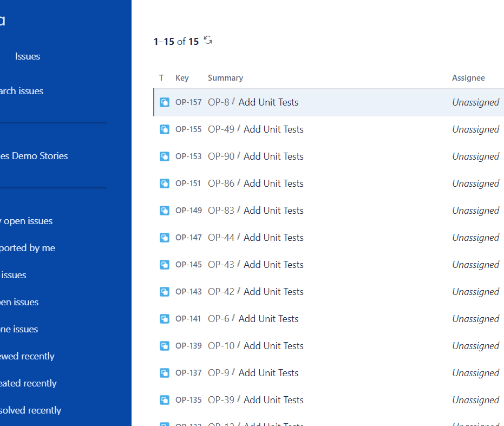Open parent issue OP-9 link
Viewport: 504px width, 426px height.
click(x=219, y=372)
